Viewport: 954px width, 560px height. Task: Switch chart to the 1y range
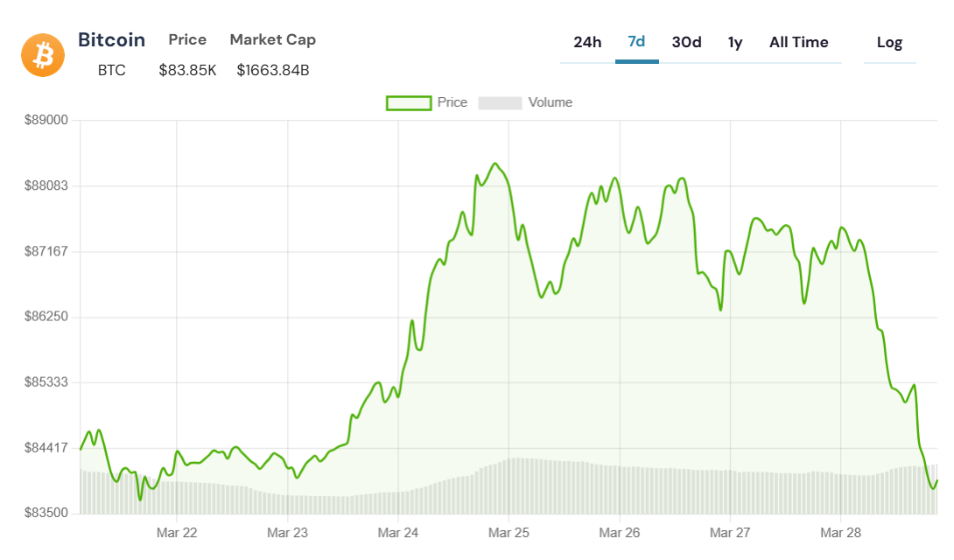click(x=735, y=43)
